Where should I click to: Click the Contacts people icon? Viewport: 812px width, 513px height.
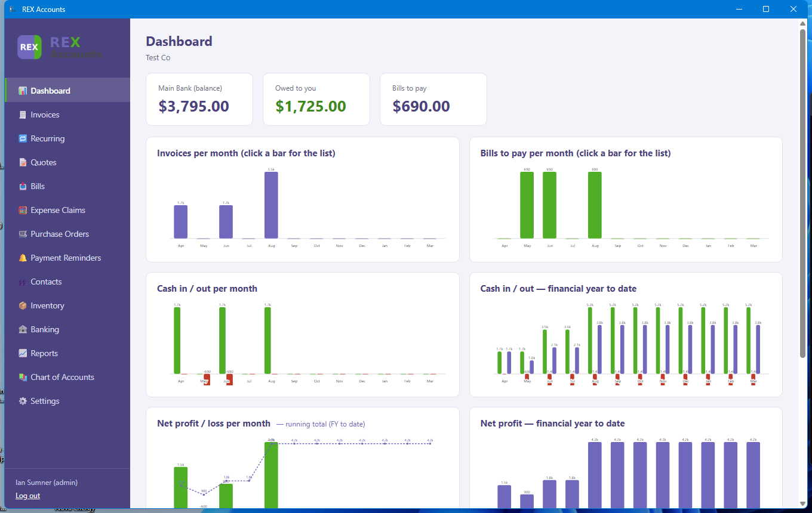tap(23, 282)
